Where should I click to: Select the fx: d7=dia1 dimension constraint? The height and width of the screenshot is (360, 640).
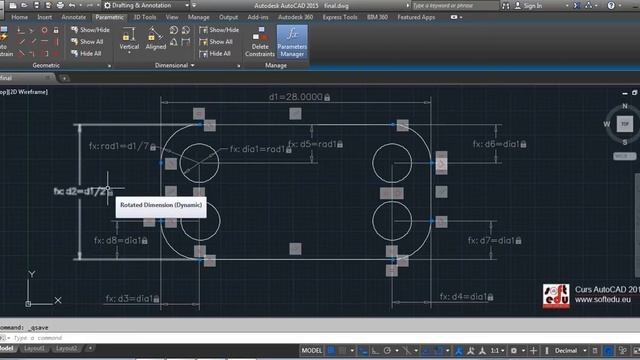coord(495,240)
